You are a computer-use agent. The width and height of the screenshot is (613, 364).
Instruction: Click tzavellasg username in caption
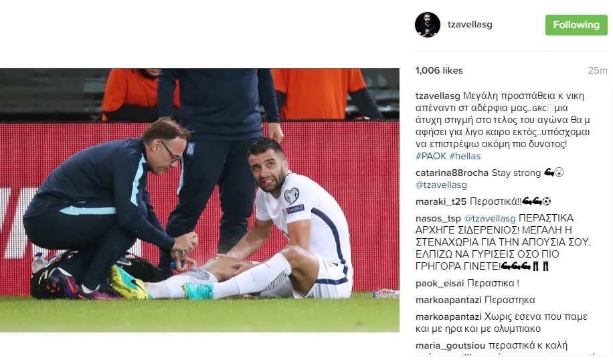coord(438,96)
